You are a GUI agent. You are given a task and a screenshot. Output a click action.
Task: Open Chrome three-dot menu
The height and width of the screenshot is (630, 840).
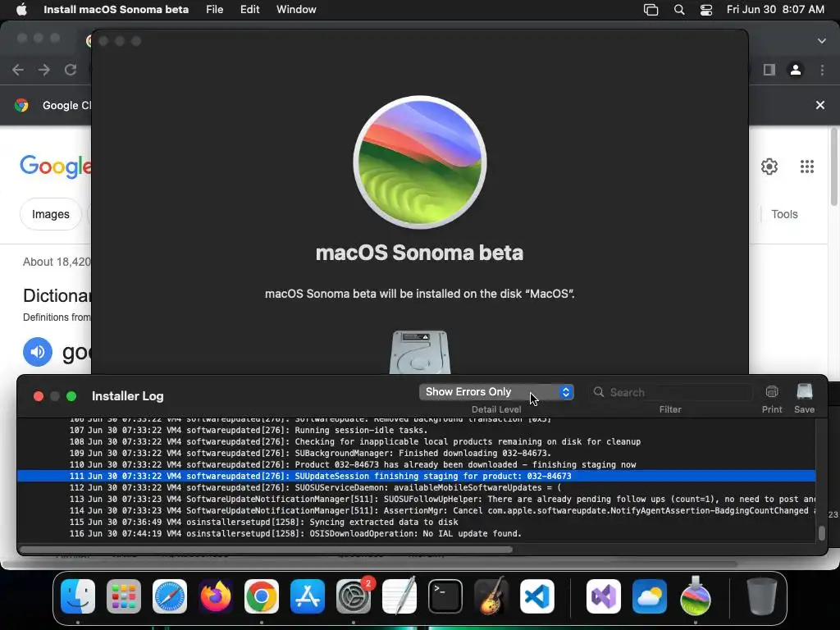tap(822, 70)
